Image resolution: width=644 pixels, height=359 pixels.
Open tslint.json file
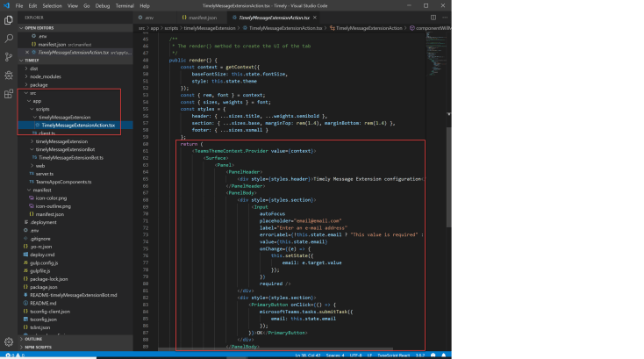pyautogui.click(x=39, y=327)
